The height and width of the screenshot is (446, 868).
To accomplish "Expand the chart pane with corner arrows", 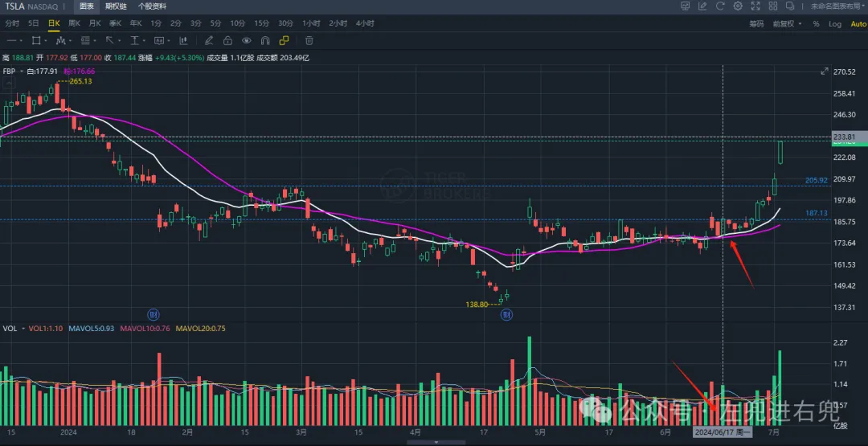I will coord(825,71).
